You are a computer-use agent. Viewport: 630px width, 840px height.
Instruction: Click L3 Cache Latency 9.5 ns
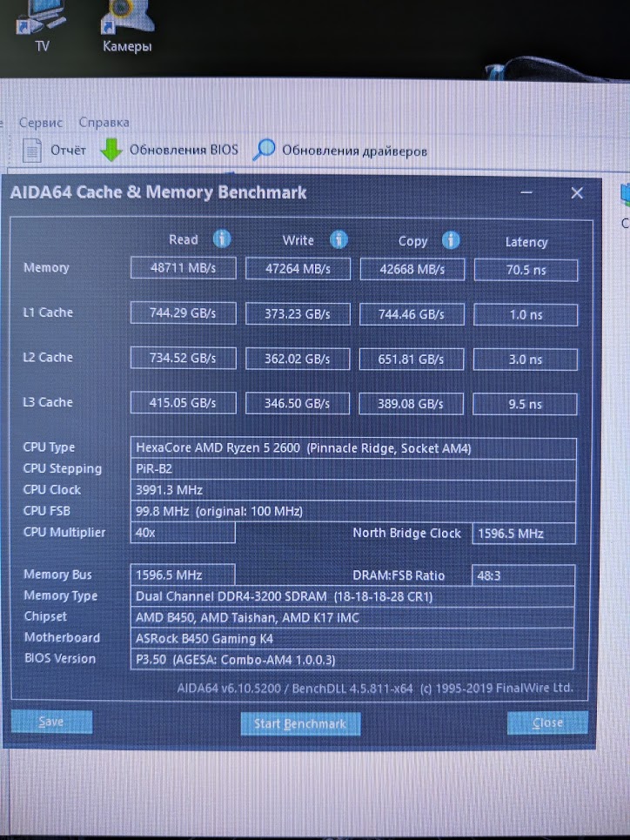click(x=525, y=405)
